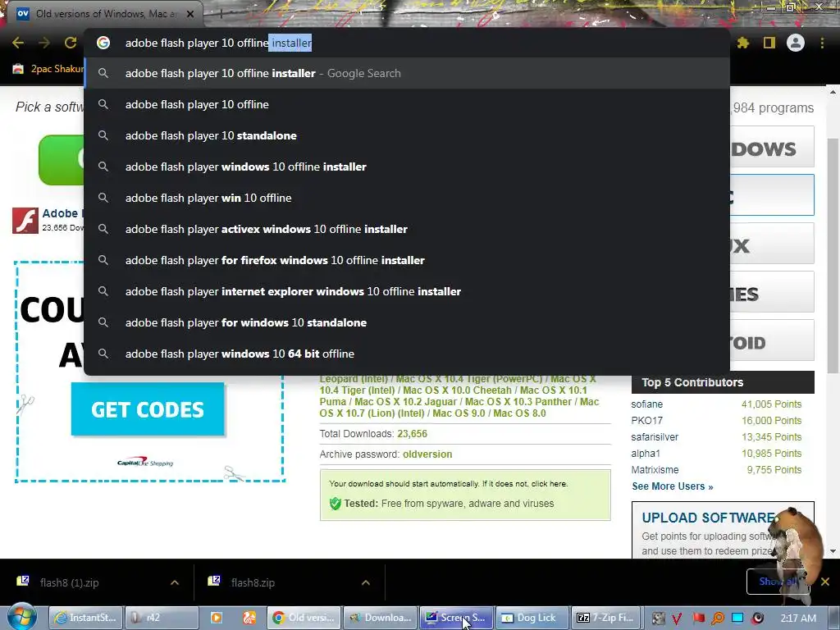
Task: Click the scrollbar down arrow
Action: coord(833,550)
